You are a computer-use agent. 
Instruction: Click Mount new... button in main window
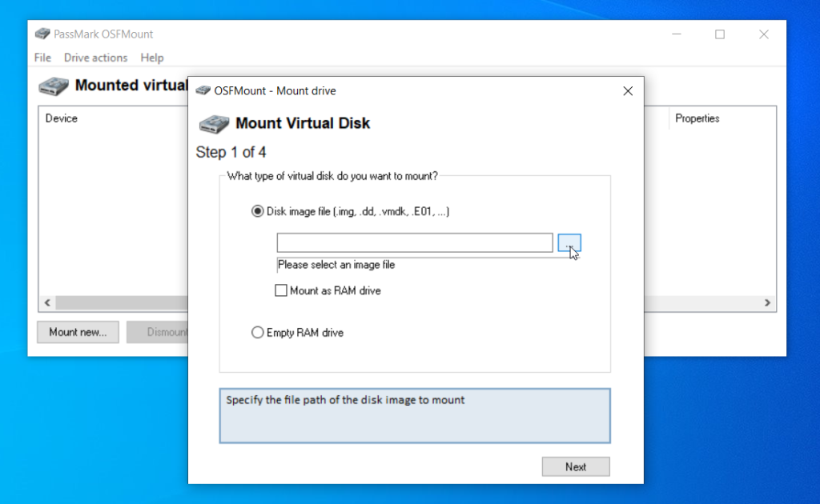click(78, 332)
